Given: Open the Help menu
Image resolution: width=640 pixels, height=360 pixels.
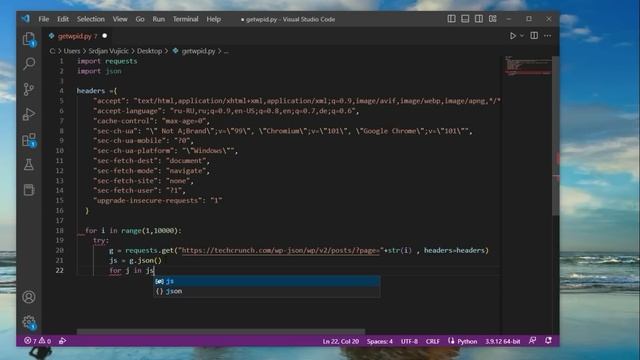Looking at the screenshot, I should (x=213, y=19).
